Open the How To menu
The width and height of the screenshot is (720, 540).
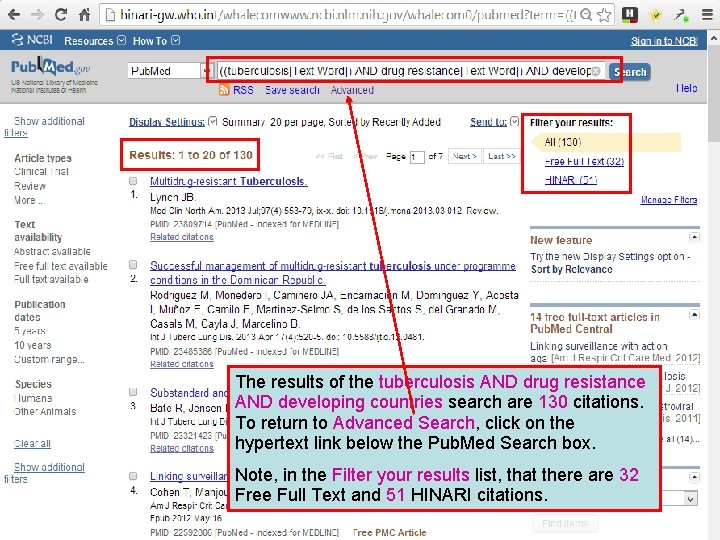pyautogui.click(x=156, y=41)
